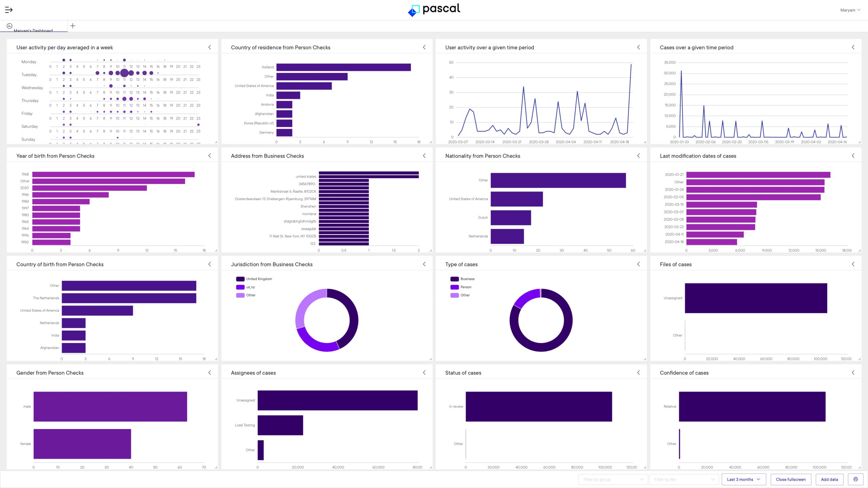Open the Filter by group dropdown
This screenshot has width=868, height=488.
pyautogui.click(x=613, y=479)
